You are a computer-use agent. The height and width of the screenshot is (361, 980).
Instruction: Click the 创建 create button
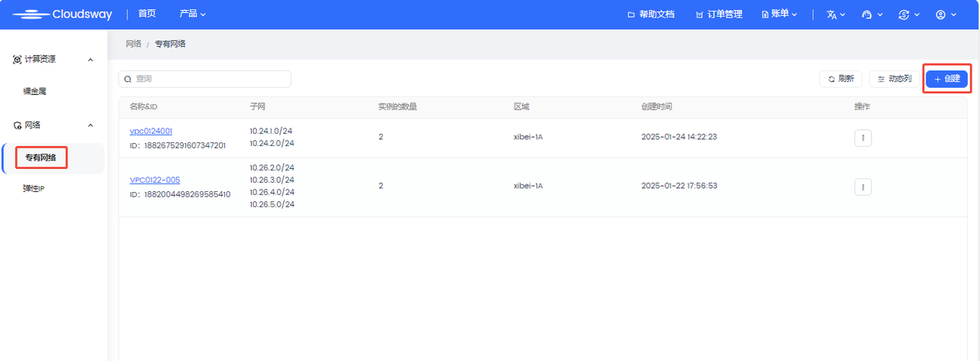tap(947, 79)
